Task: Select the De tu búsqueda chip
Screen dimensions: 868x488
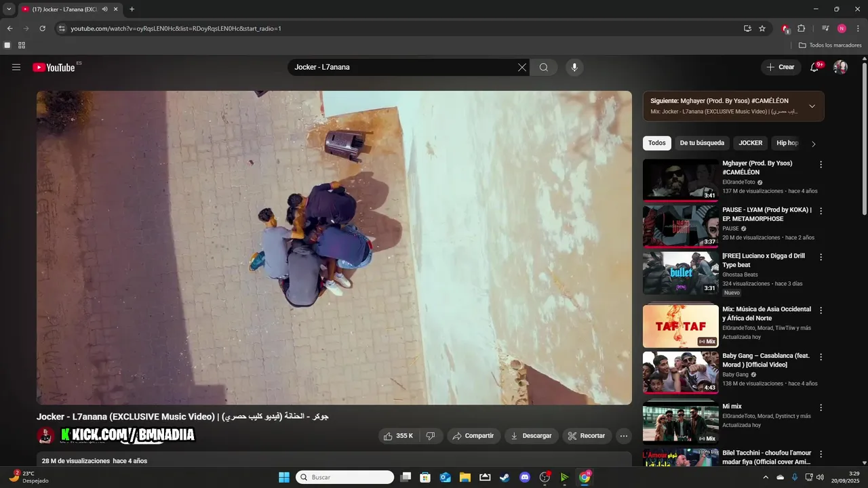Action: pyautogui.click(x=702, y=143)
